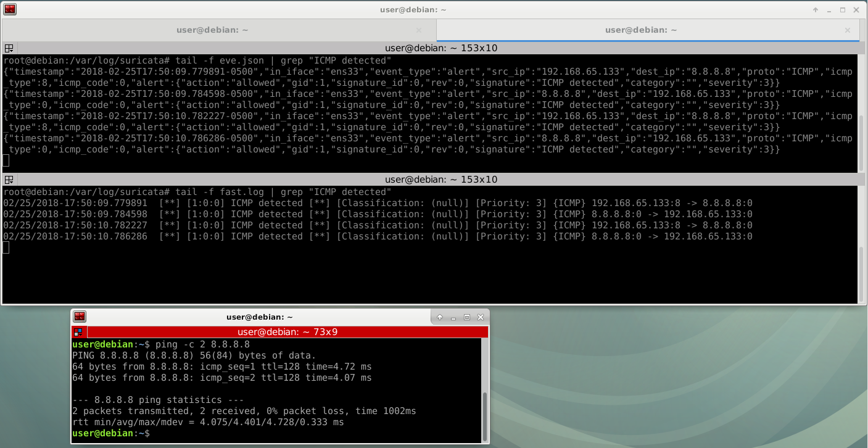The width and height of the screenshot is (868, 448).
Task: Switch to the inactive first user@debian tab
Action: coord(219,30)
